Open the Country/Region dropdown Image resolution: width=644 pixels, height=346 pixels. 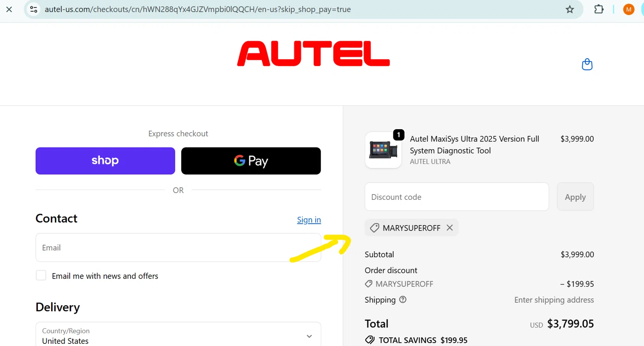(x=178, y=336)
